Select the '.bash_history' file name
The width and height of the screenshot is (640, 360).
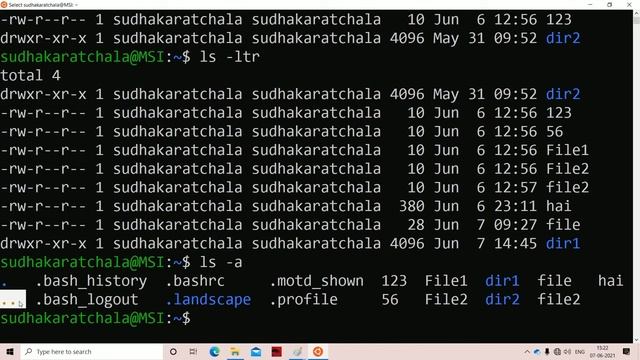click(91, 281)
